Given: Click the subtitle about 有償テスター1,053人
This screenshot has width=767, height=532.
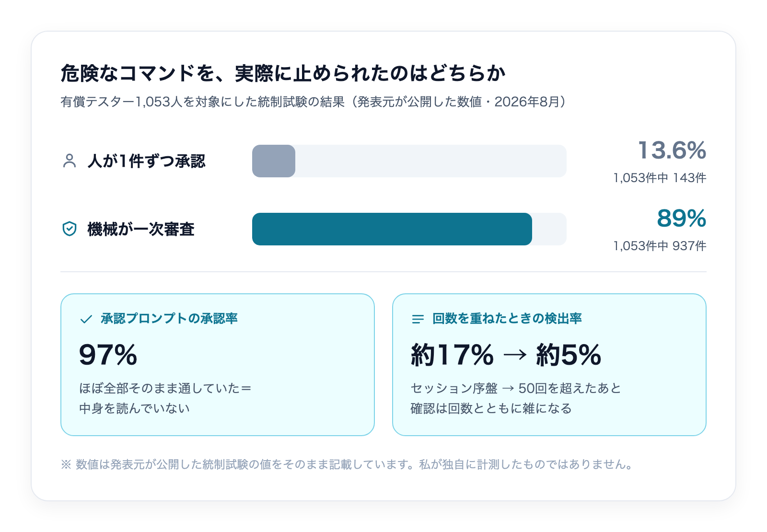Looking at the screenshot, I should coord(313,102).
